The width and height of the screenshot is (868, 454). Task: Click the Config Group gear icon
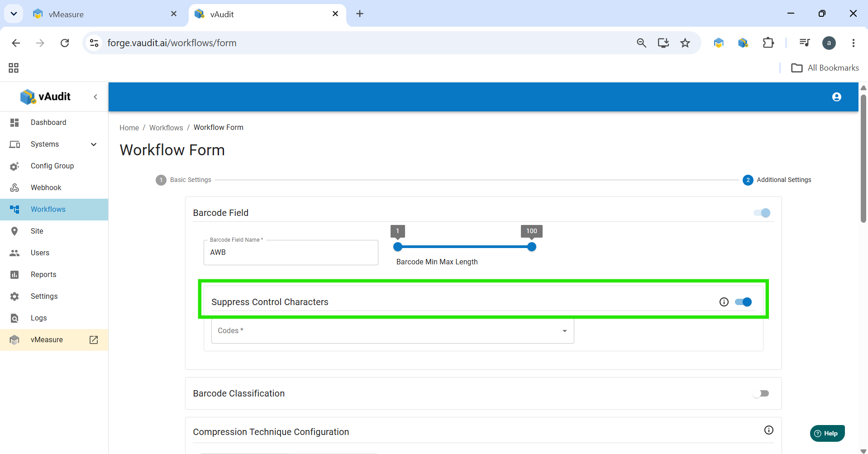tap(14, 166)
